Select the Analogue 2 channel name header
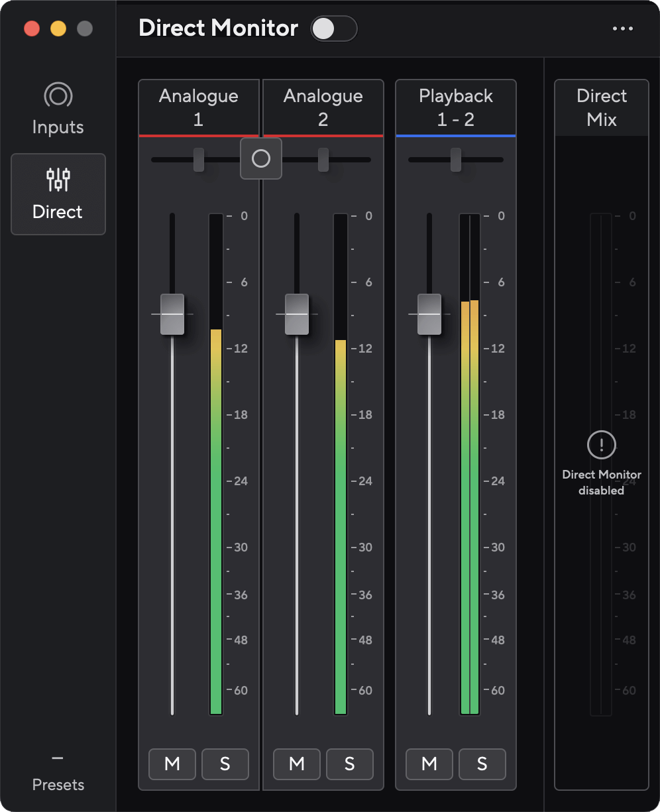 coord(323,107)
